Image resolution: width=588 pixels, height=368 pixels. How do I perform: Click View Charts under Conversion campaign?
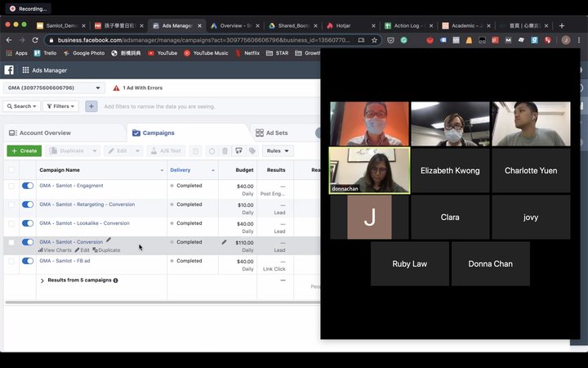[x=55, y=250]
